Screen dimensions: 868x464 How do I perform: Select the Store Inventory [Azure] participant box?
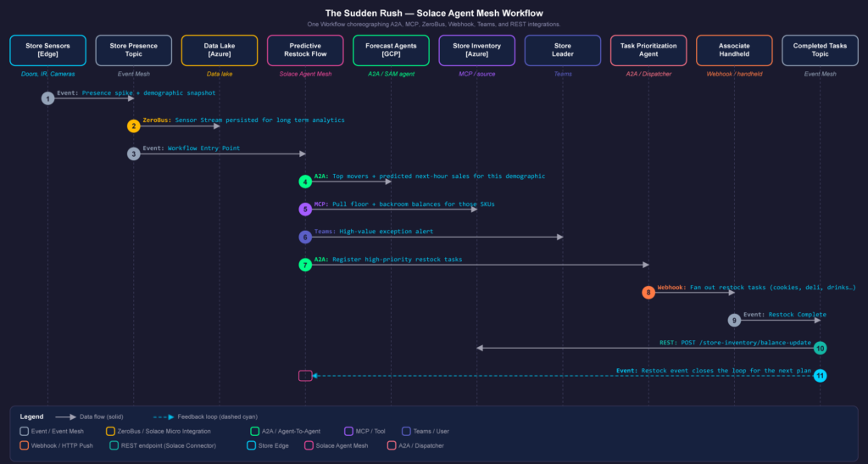click(476, 50)
